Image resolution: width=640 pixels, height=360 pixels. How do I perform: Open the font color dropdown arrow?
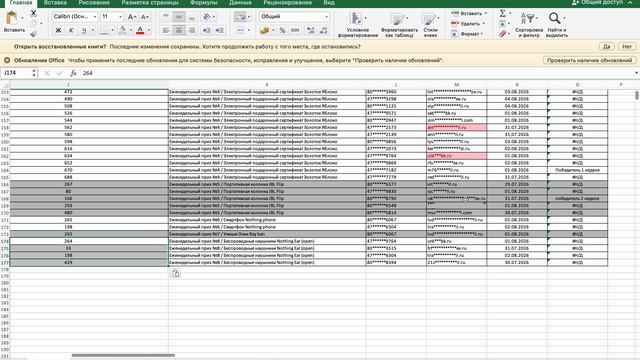point(149,30)
